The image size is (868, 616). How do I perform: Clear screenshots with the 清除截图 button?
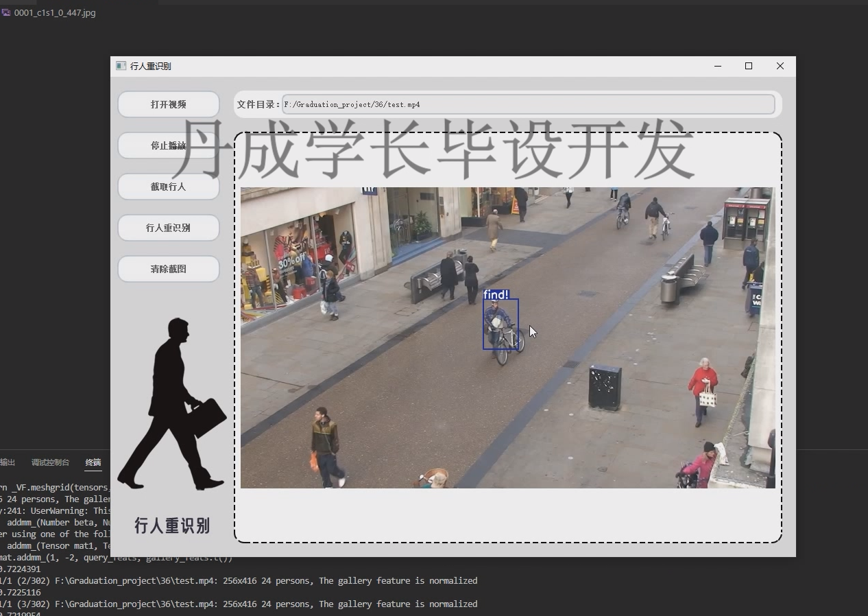pos(168,269)
